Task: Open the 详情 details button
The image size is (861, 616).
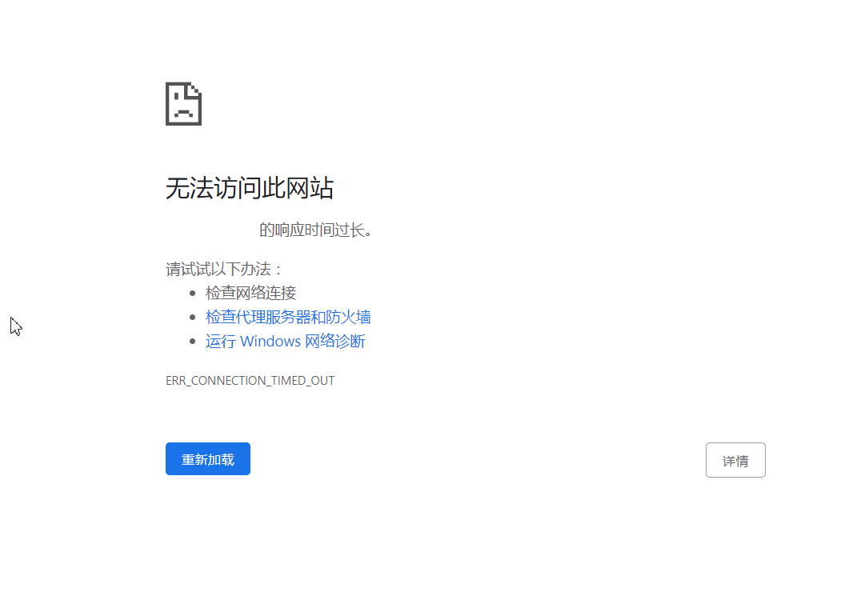Action: click(x=735, y=460)
